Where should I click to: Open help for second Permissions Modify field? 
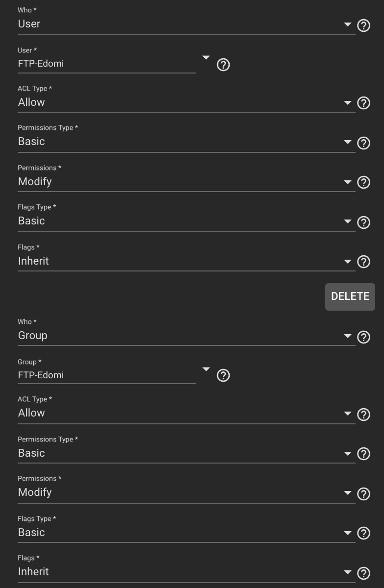(363, 494)
